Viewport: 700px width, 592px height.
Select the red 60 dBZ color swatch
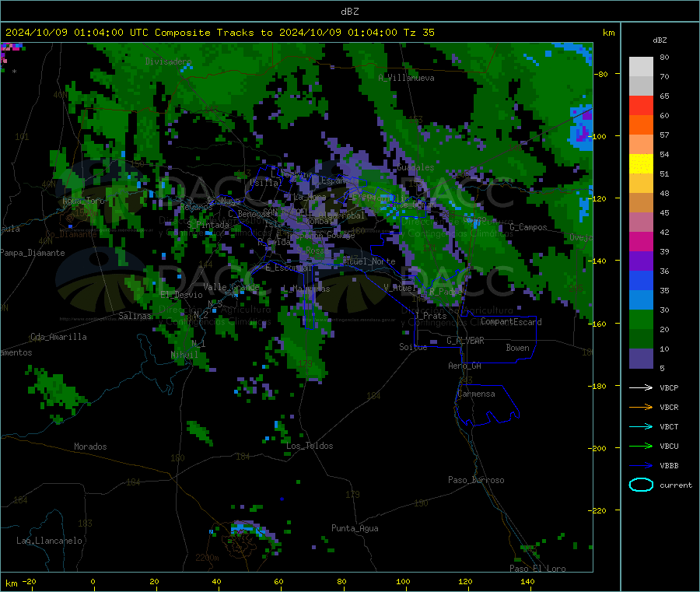tap(641, 105)
